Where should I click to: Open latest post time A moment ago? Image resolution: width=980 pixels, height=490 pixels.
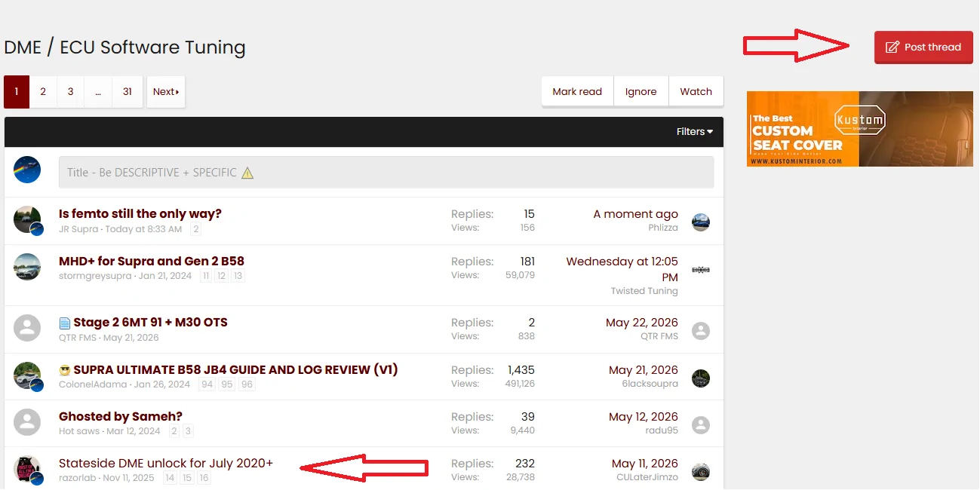[x=636, y=214]
